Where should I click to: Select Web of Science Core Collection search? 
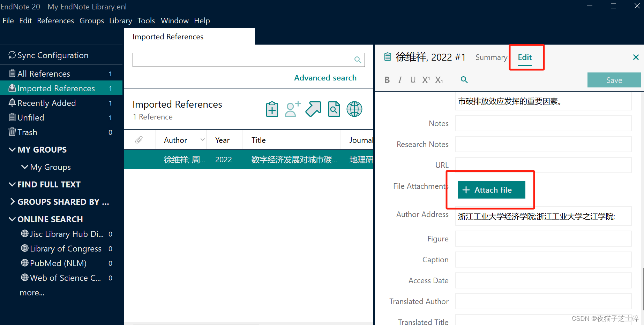(66, 278)
